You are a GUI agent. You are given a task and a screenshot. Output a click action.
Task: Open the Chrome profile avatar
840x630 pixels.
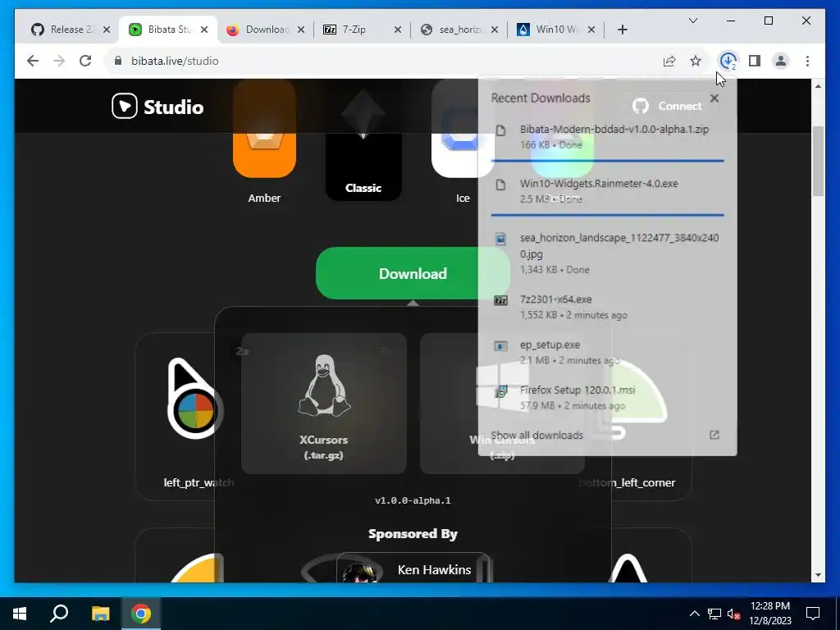tap(781, 61)
